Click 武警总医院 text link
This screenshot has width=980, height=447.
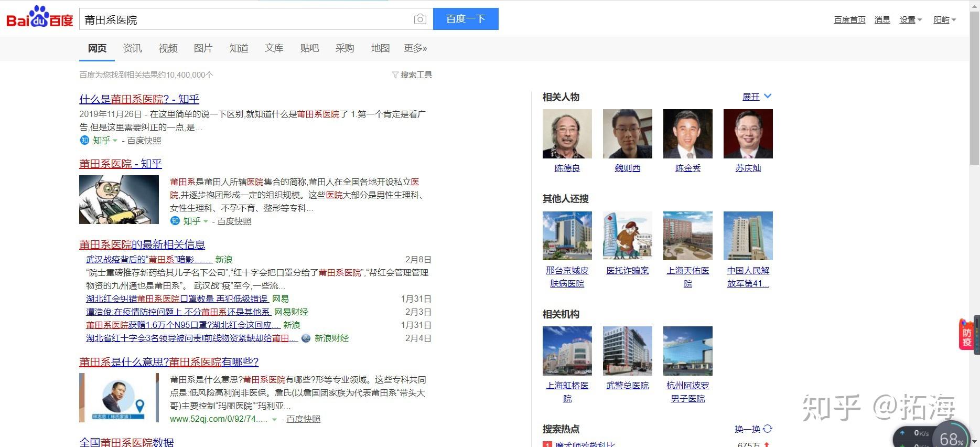[x=628, y=386]
